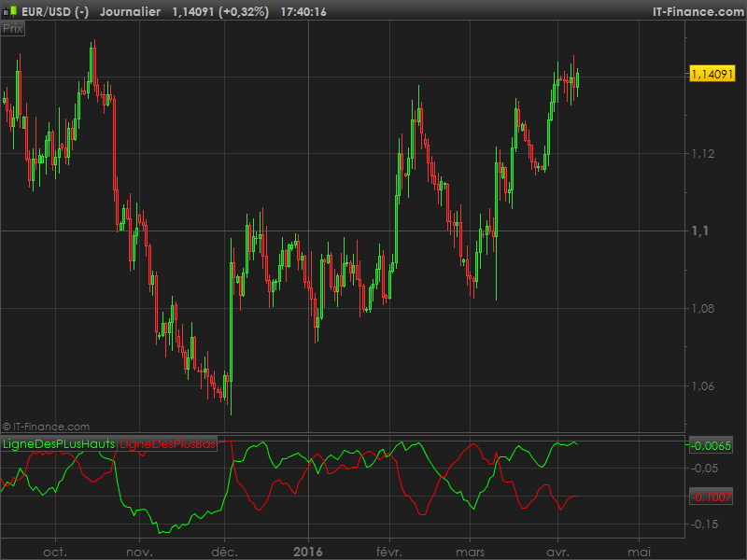Viewport: 747px width, 560px height.
Task: Click the févr. date axis label
Action: pos(389,552)
